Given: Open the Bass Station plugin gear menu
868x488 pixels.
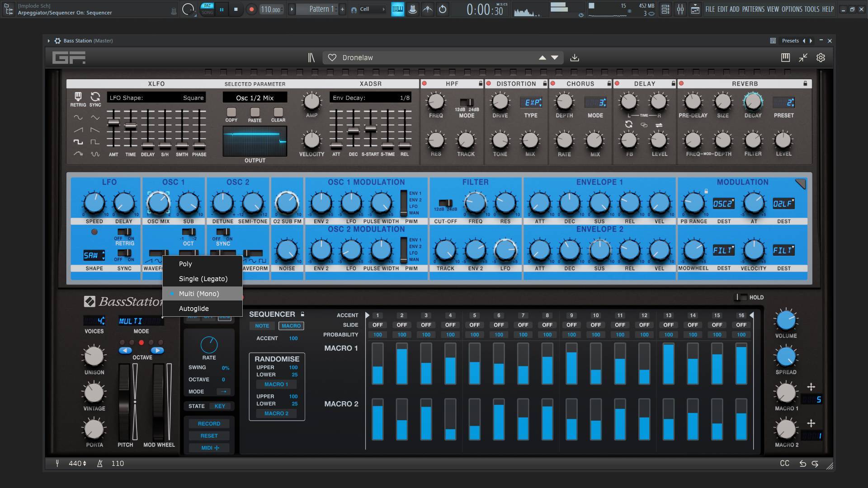Looking at the screenshot, I should [57, 41].
